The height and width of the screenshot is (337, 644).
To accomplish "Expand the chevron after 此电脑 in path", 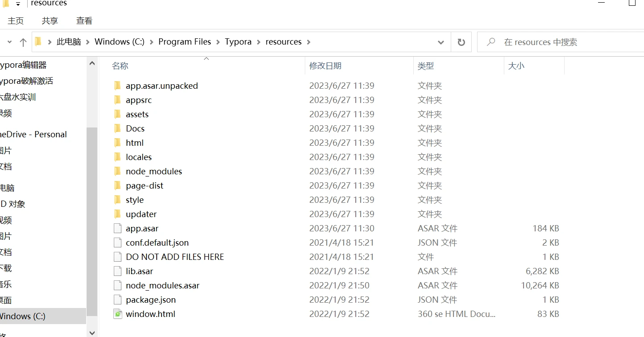I will (x=88, y=42).
